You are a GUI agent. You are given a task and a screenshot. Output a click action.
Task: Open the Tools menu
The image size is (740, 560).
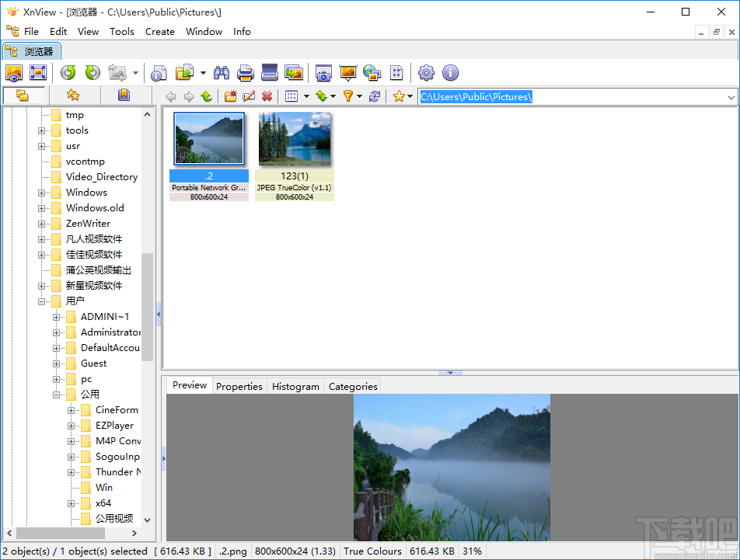point(121,32)
